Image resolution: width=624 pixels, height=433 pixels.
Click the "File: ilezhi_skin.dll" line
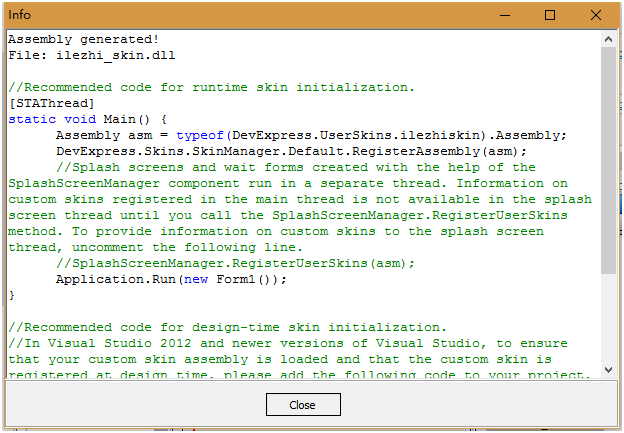[x=92, y=55]
